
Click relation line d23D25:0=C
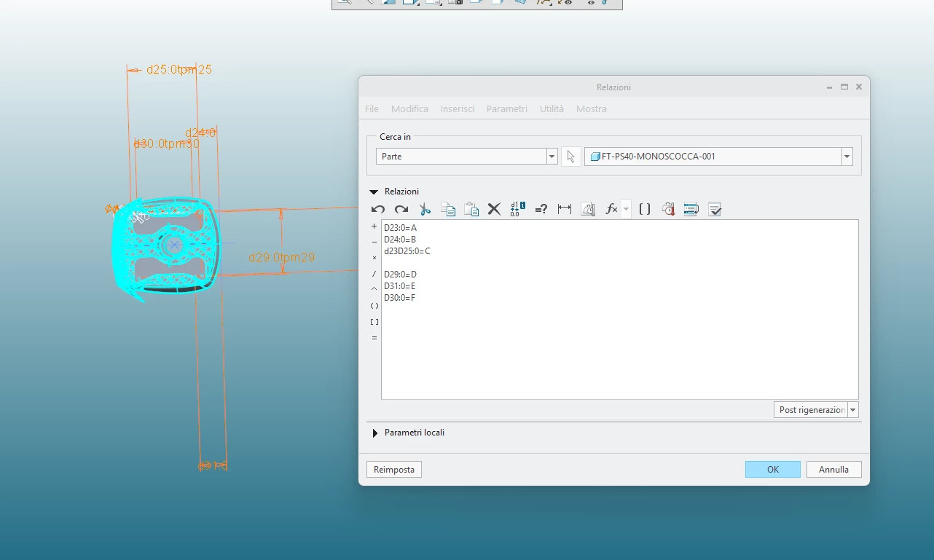[407, 251]
